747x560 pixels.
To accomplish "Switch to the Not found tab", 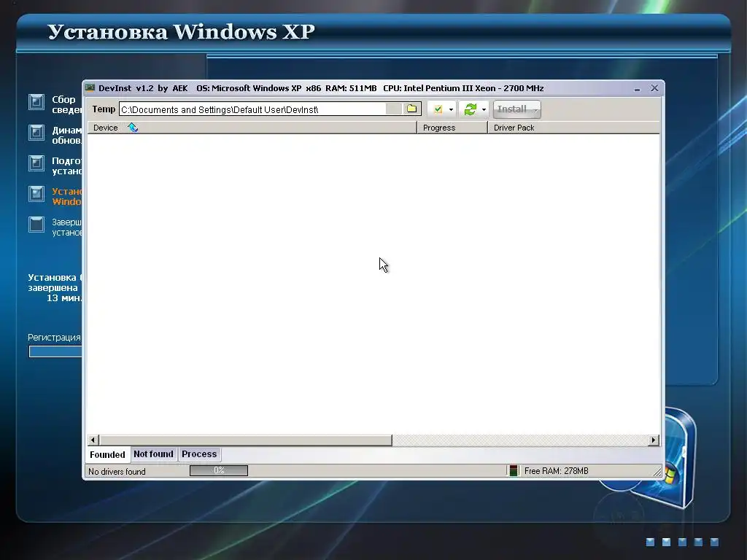I will pos(153,454).
